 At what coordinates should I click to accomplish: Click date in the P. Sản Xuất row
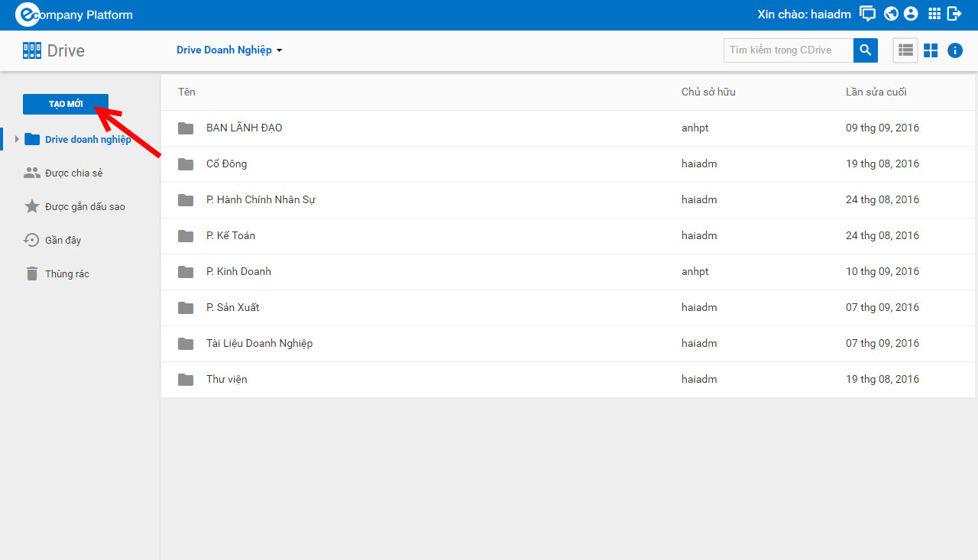point(882,307)
